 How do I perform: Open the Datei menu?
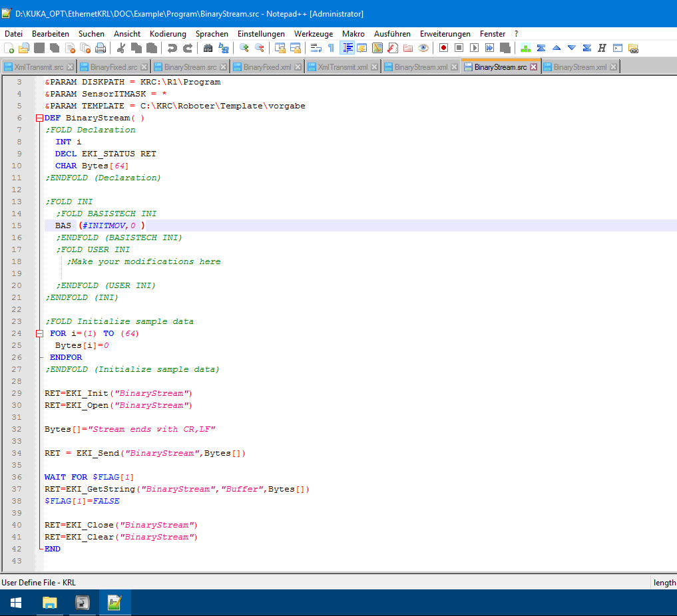click(13, 34)
